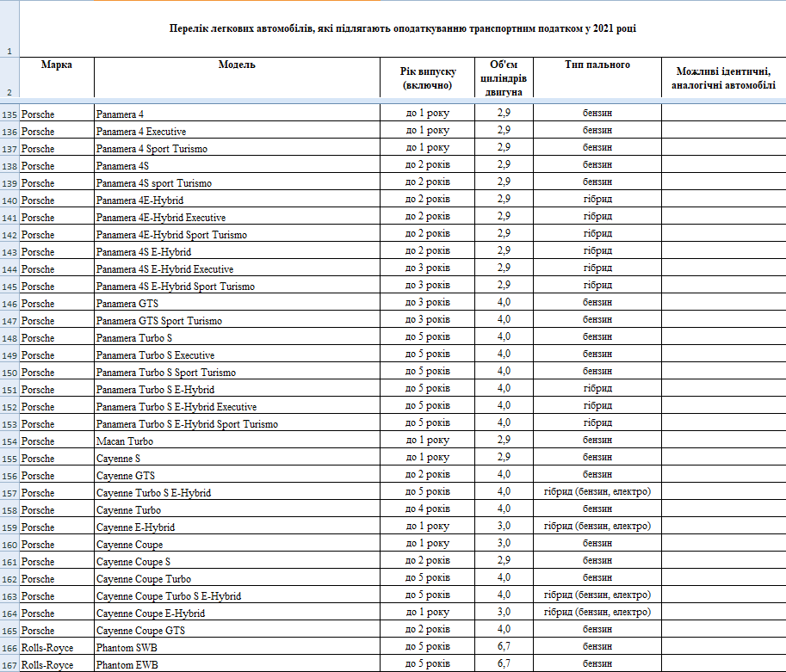Click the "Тип пального" header cell

coord(597,78)
